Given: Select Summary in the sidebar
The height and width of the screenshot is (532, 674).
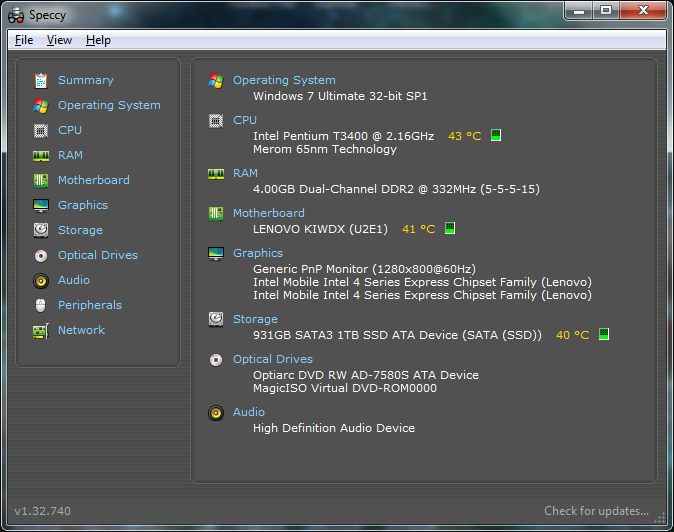Looking at the screenshot, I should point(86,80).
